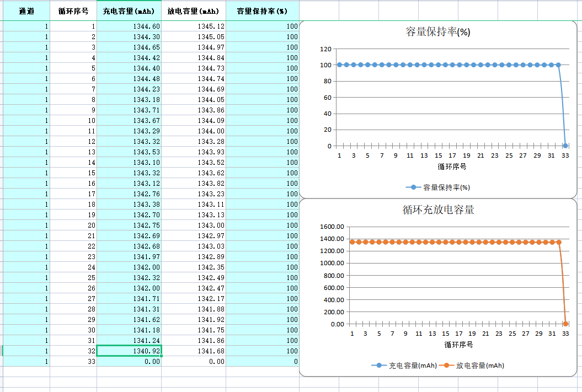Click charge capacity cell 1343.18
The height and width of the screenshot is (392, 582).
[129, 99]
